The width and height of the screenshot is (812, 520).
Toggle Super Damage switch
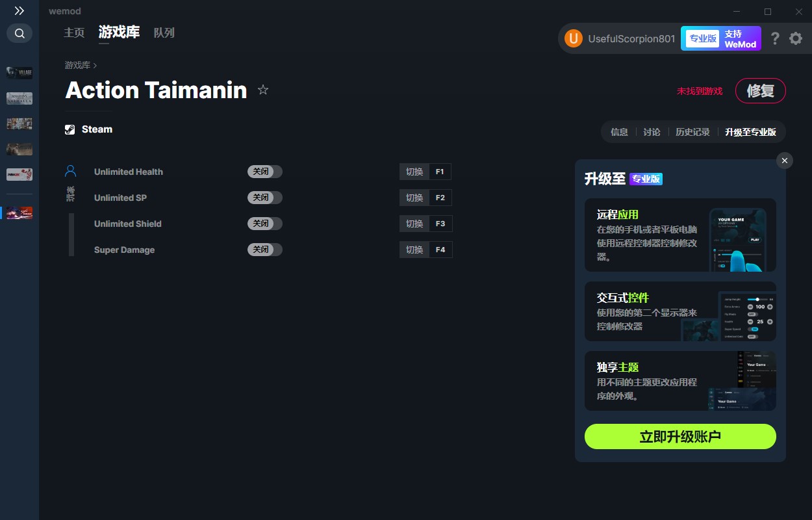[265, 250]
